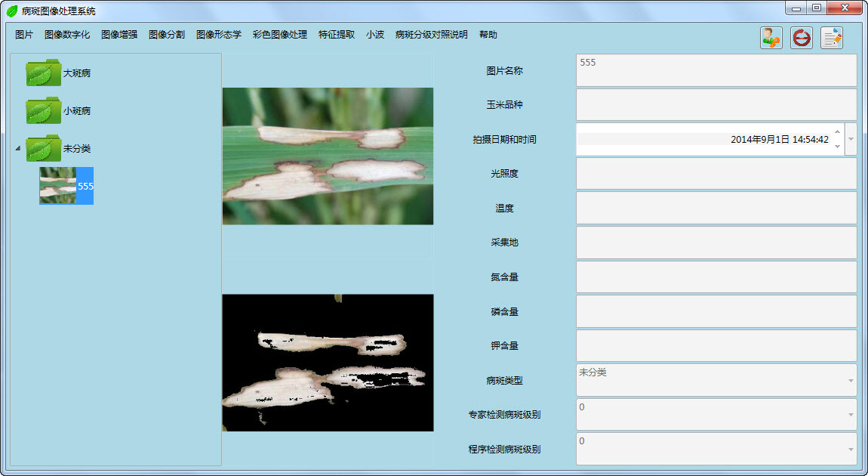Screen dimensions: 868x476
Task: Open the 特征提取 menu
Action: click(337, 34)
